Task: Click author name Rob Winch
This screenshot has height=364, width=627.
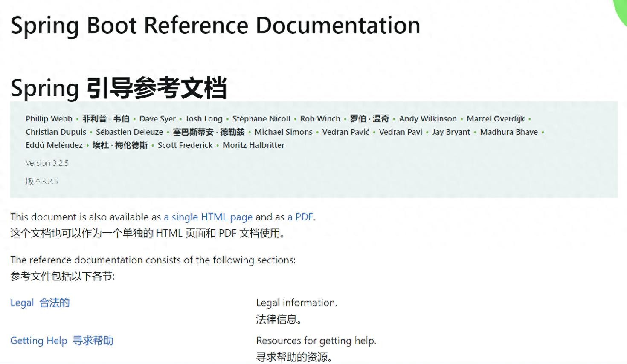Action: coord(320,119)
